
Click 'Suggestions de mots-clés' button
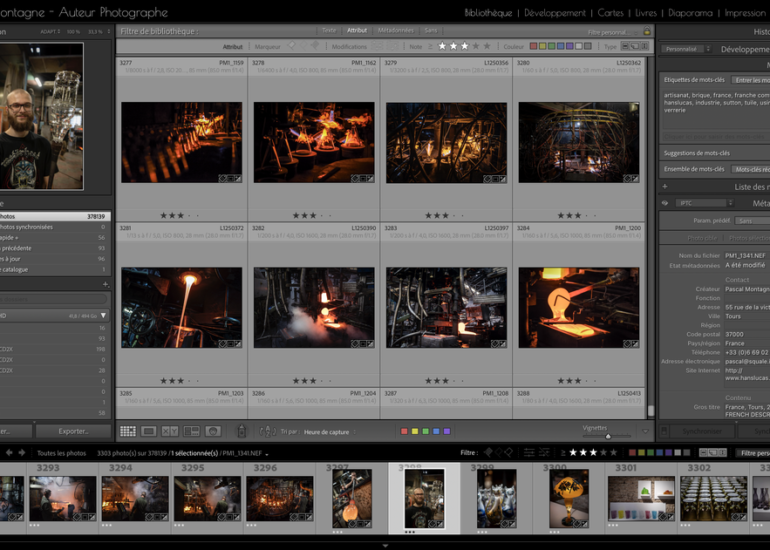pos(697,153)
